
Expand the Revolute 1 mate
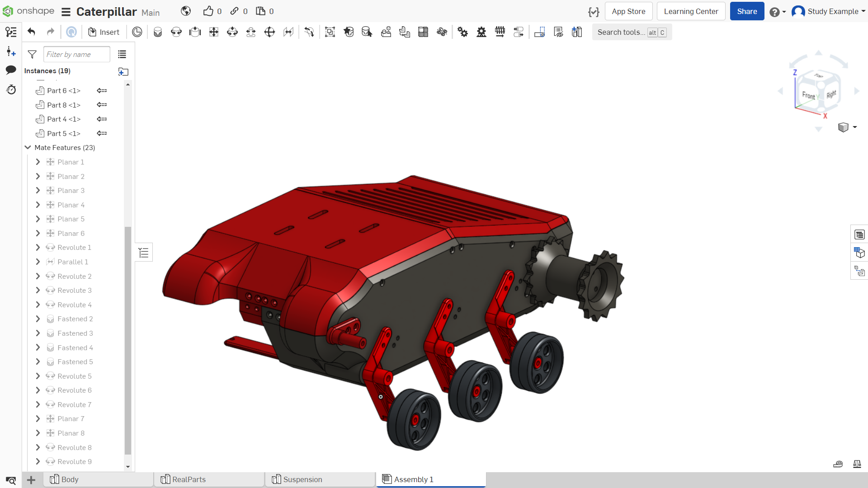pos(38,248)
